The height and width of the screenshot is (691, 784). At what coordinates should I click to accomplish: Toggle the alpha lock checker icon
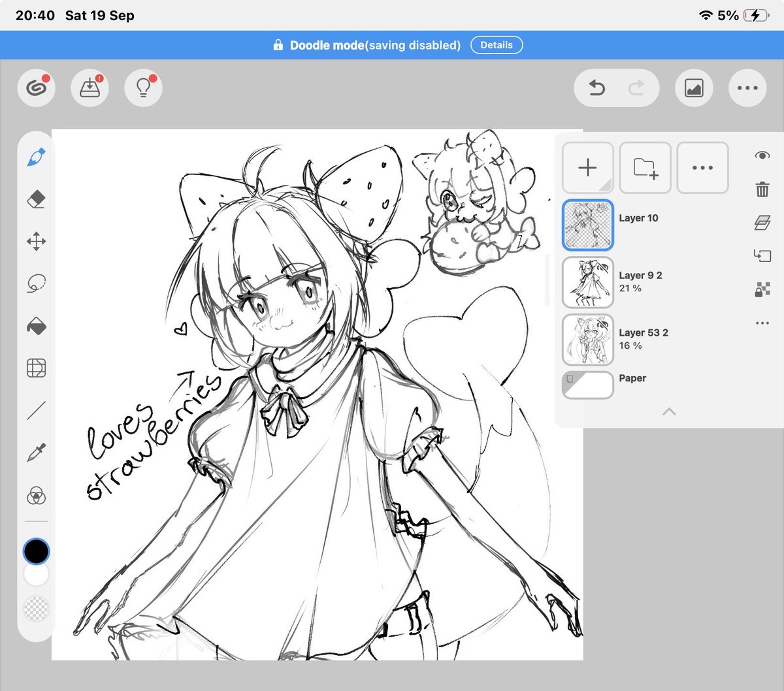pyautogui.click(x=762, y=289)
